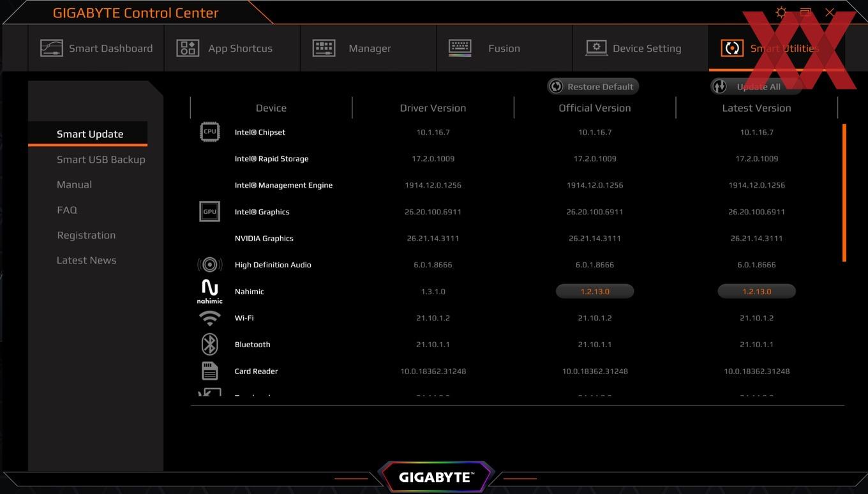Open the Smart Dashboard tab
This screenshot has width=868, height=494.
click(96, 48)
